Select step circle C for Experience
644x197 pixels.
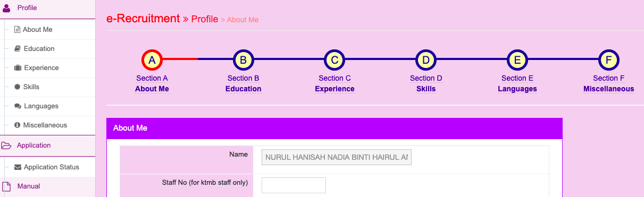[334, 60]
